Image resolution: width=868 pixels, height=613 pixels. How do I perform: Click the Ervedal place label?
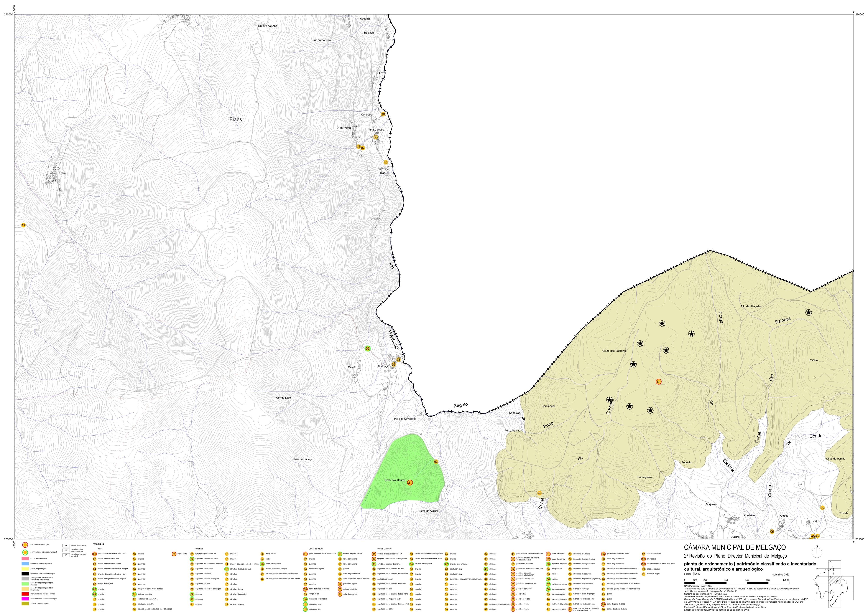374,219
